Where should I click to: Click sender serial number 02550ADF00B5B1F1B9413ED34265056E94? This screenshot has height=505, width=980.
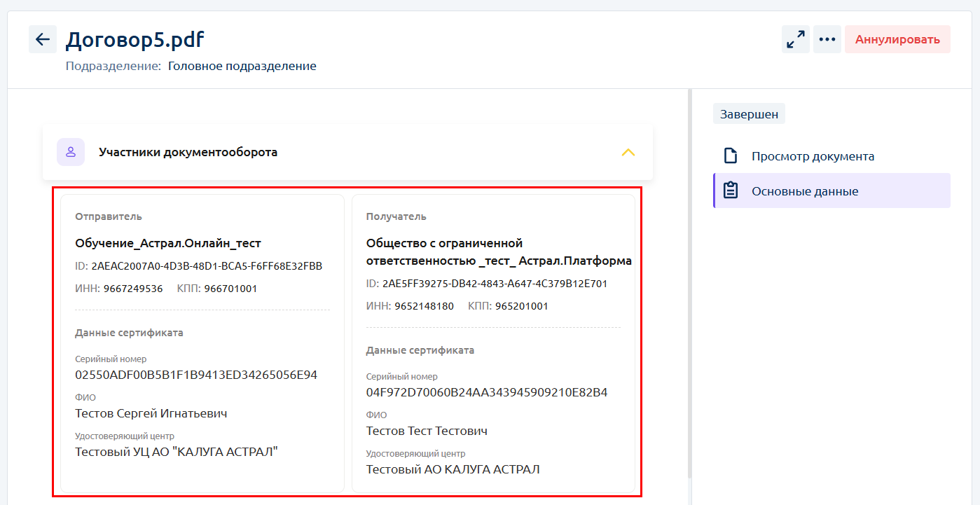[196, 375]
